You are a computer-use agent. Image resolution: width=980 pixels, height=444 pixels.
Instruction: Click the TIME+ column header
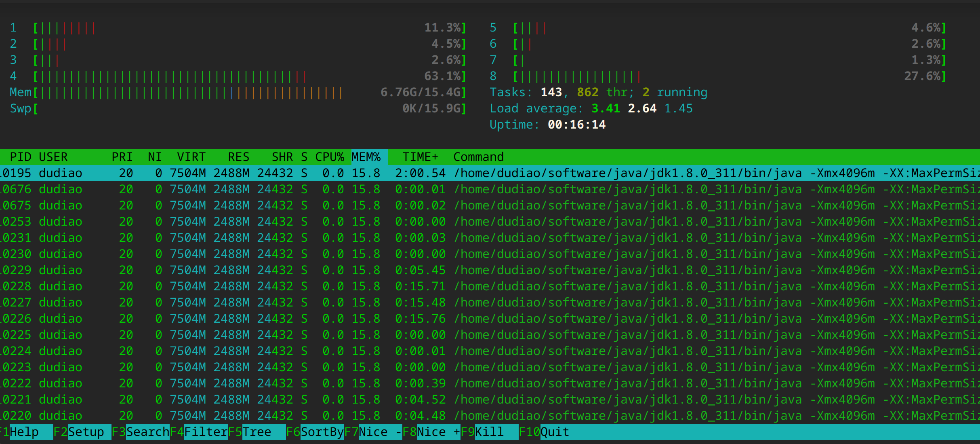point(420,157)
